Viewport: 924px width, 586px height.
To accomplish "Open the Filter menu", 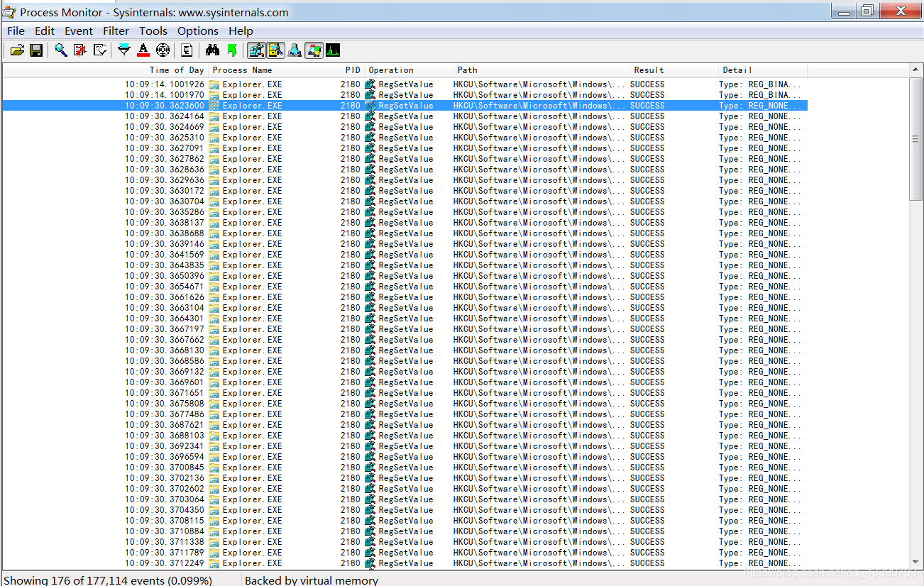I will point(116,31).
